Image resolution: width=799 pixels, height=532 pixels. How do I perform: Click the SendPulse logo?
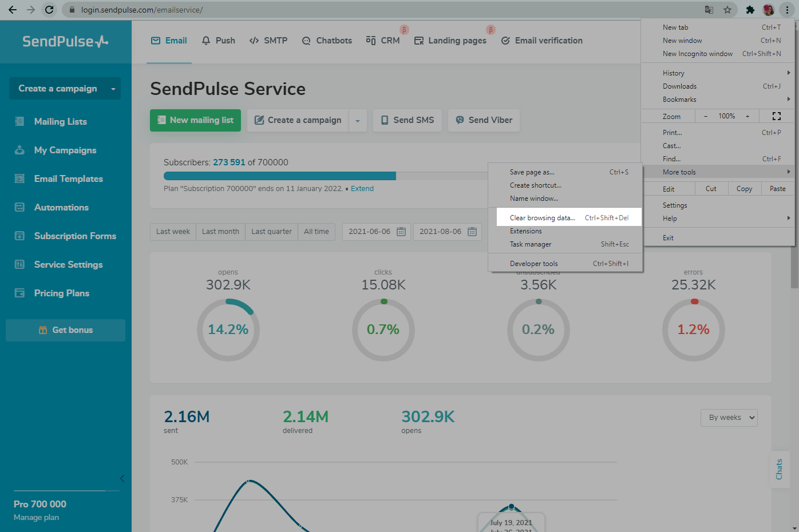point(65,41)
